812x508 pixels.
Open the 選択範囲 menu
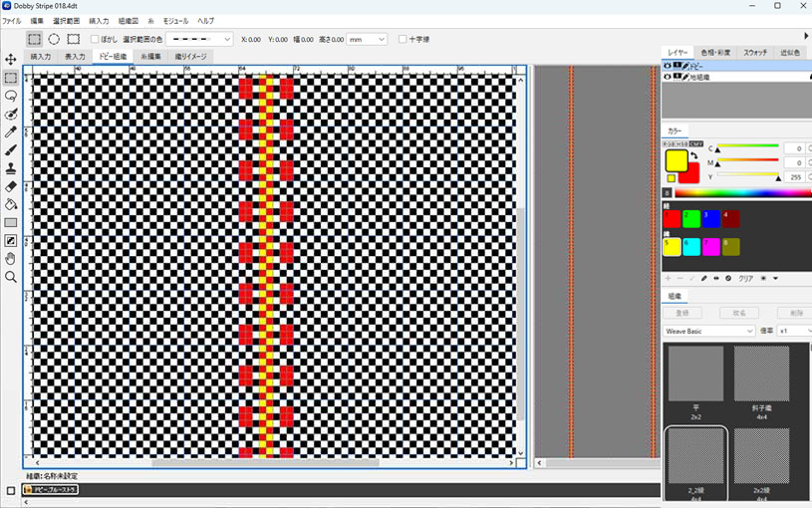point(67,21)
